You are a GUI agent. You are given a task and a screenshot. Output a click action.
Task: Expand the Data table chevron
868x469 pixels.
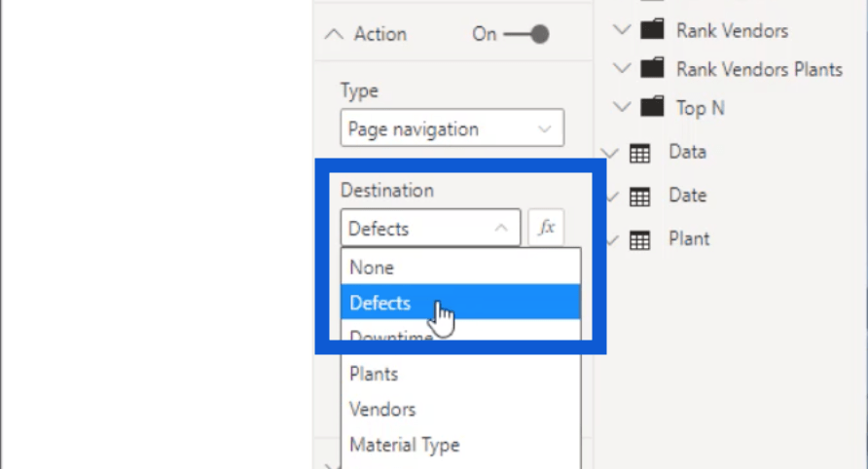click(609, 153)
